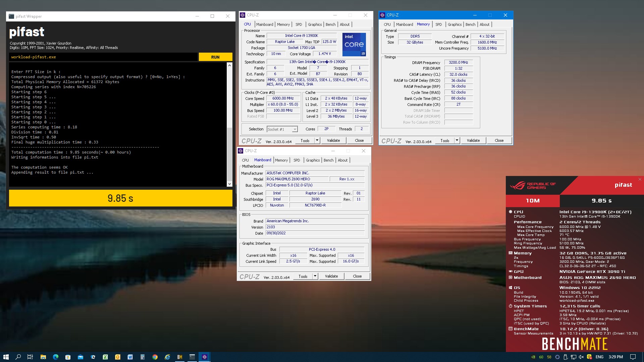Open taskbar Search
The width and height of the screenshot is (644, 362).
18,357
